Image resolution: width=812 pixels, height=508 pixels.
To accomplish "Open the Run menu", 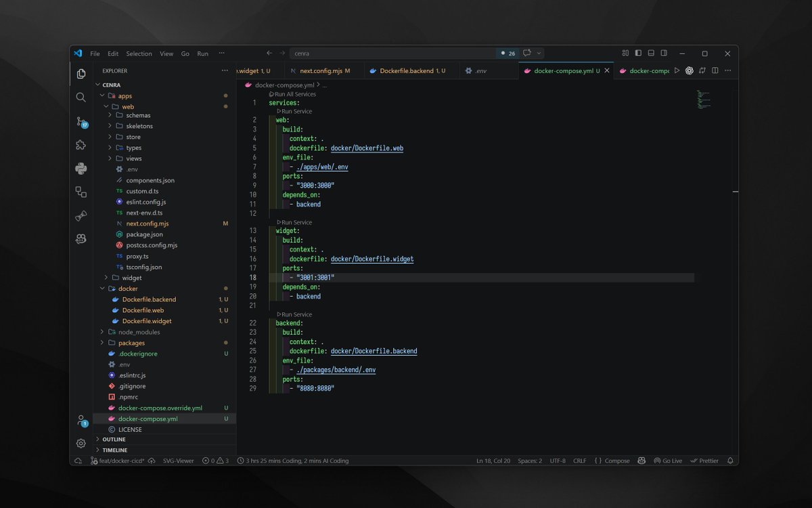I will (203, 54).
